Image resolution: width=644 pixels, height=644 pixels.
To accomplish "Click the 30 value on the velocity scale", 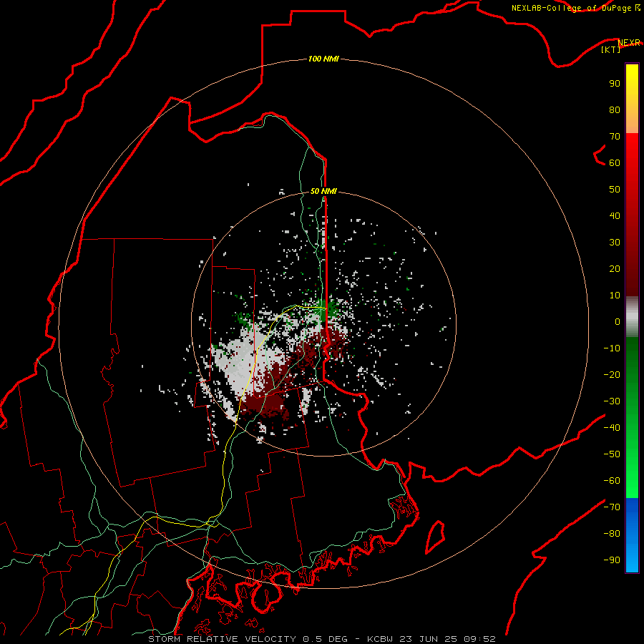I will coord(615,243).
